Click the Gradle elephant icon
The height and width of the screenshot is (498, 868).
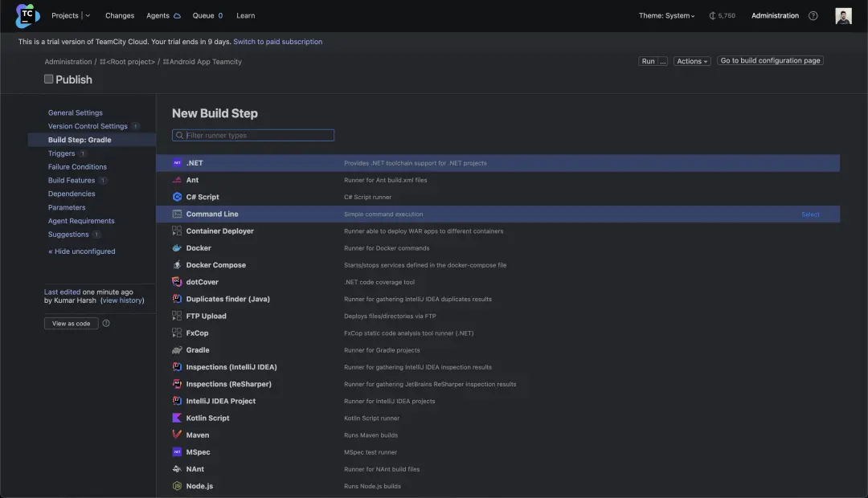[177, 350]
